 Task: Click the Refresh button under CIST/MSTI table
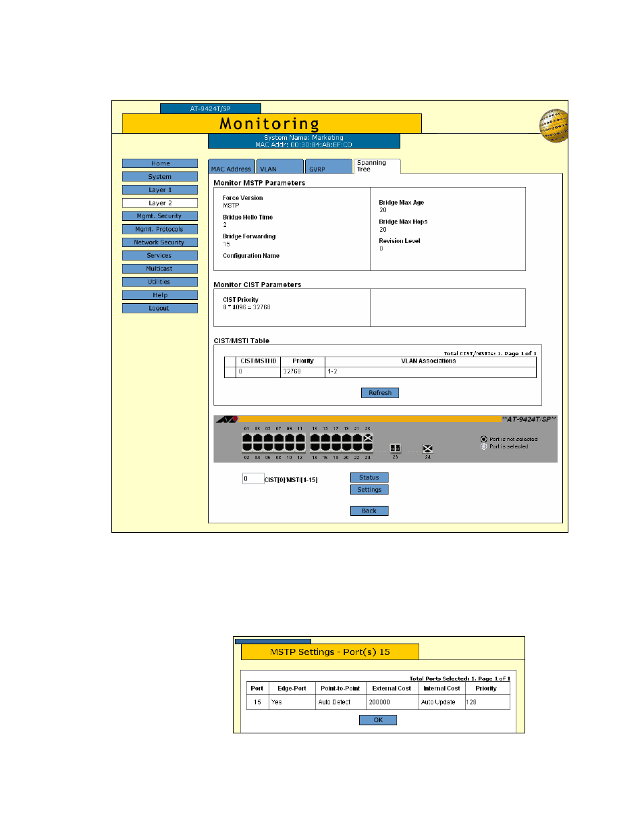click(x=380, y=393)
